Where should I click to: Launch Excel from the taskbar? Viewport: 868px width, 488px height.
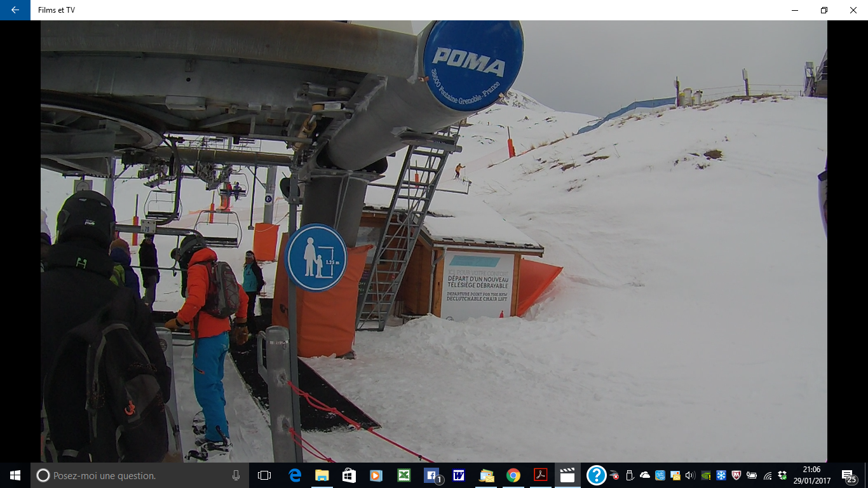(x=403, y=475)
